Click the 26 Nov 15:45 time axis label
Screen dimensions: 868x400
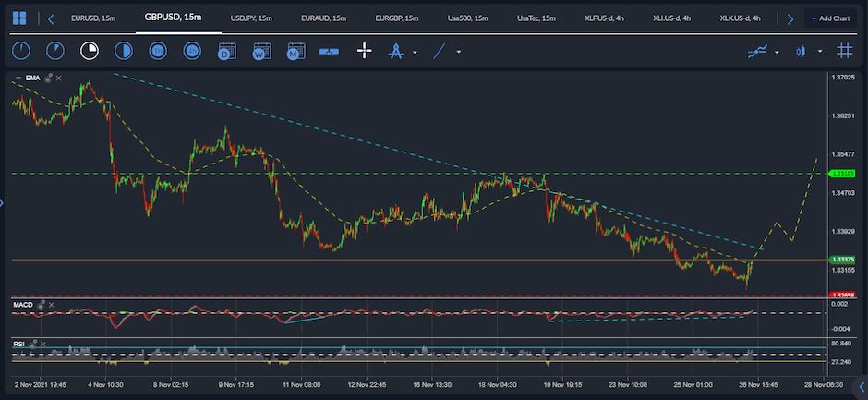[x=759, y=384]
